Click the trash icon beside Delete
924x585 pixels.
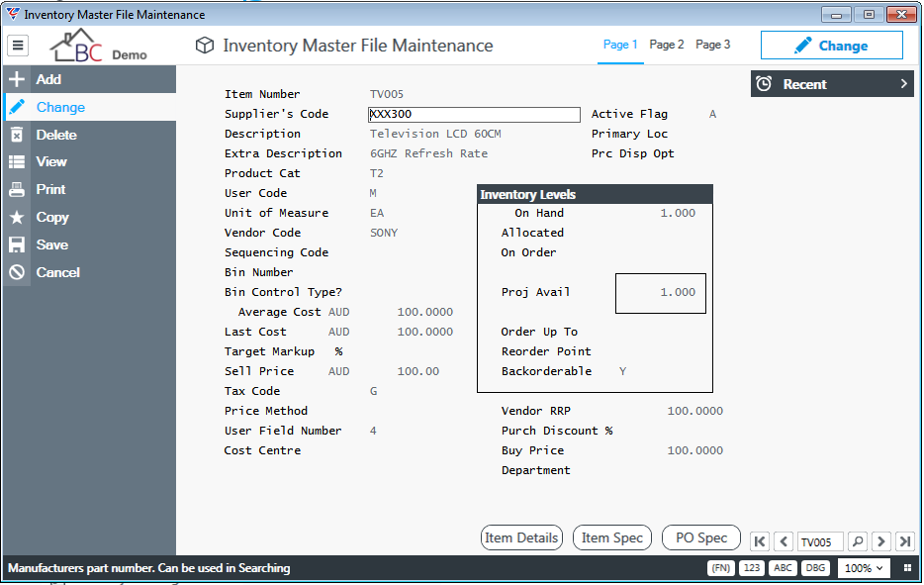tap(17, 135)
